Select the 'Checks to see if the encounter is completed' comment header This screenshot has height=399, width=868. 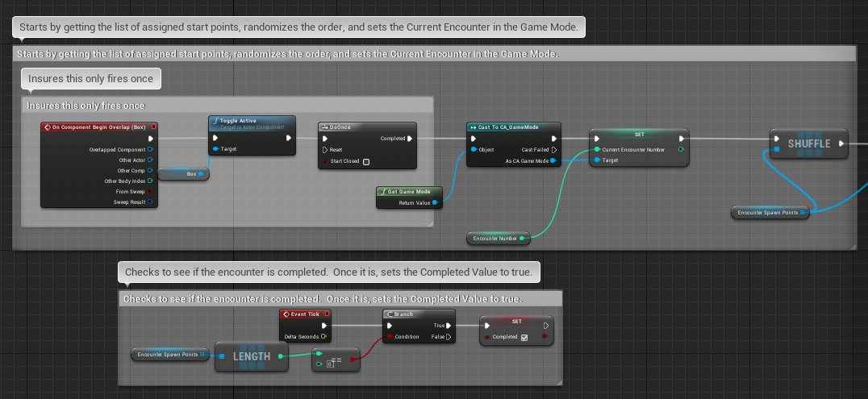[340, 299]
